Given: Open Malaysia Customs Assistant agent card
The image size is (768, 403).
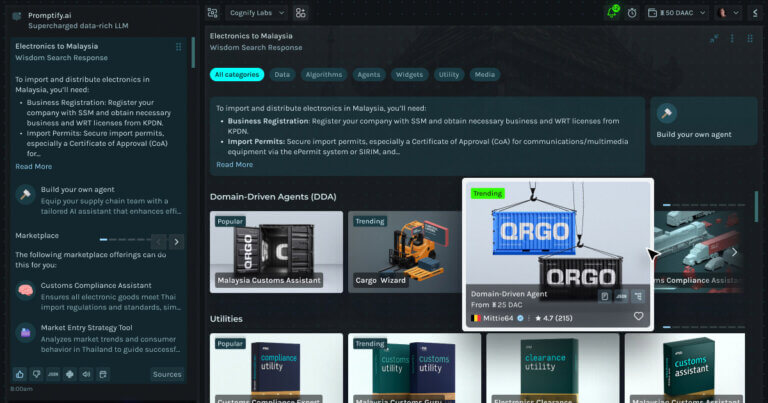Looking at the screenshot, I should click(276, 252).
